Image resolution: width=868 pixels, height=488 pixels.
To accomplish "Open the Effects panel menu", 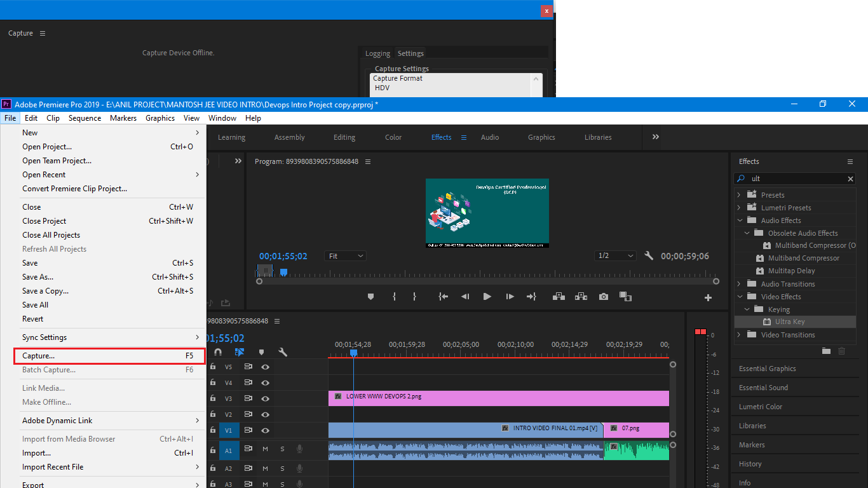I will [850, 162].
